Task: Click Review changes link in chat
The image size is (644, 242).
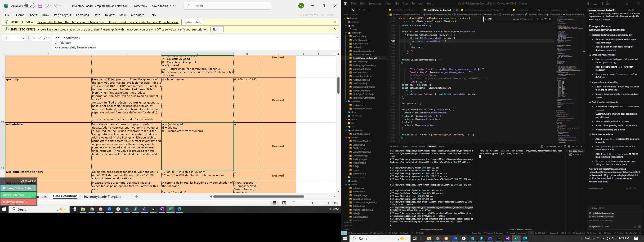Action: click(595, 188)
